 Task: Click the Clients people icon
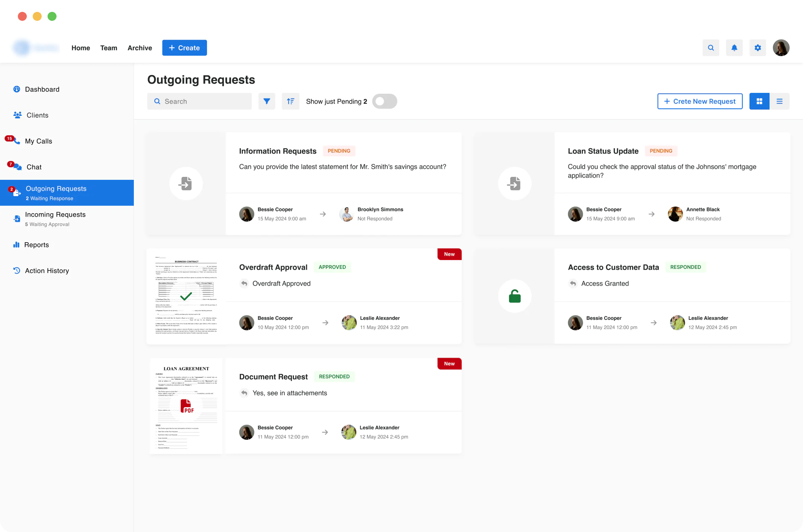[x=17, y=115]
